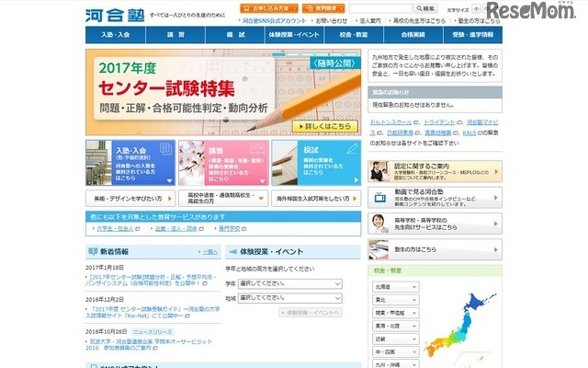Screen dimensions: 588x368
Task: Select small font size 小 button
Action: pyautogui.click(x=476, y=8)
